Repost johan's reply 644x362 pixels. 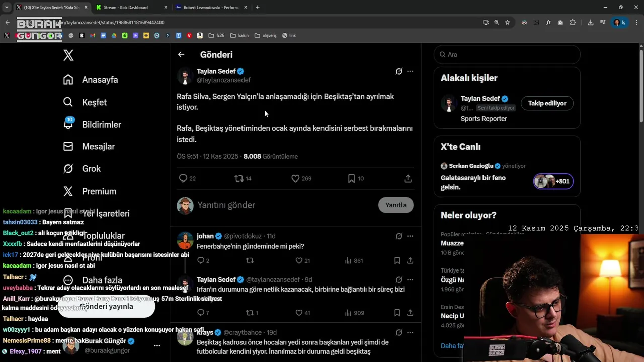point(250,260)
